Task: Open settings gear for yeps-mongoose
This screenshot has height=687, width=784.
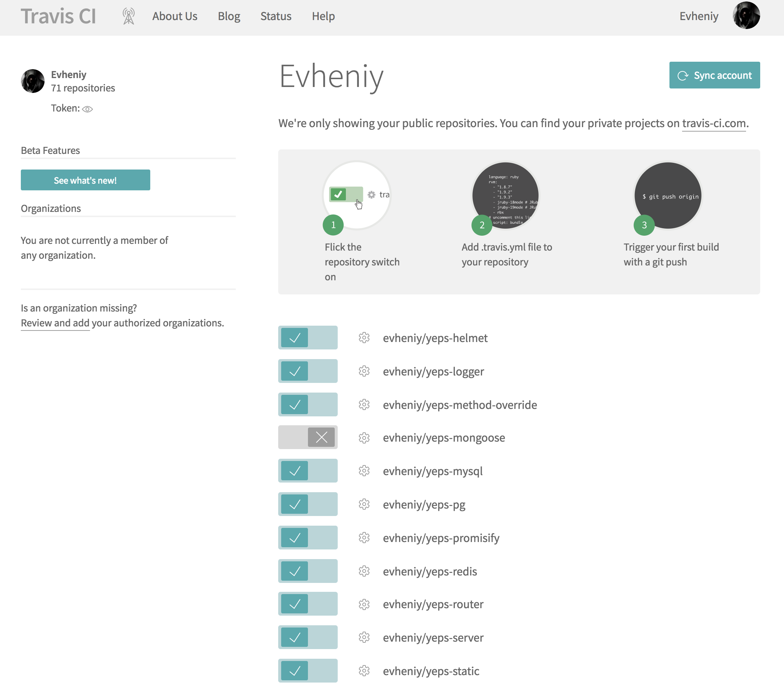Action: point(364,438)
